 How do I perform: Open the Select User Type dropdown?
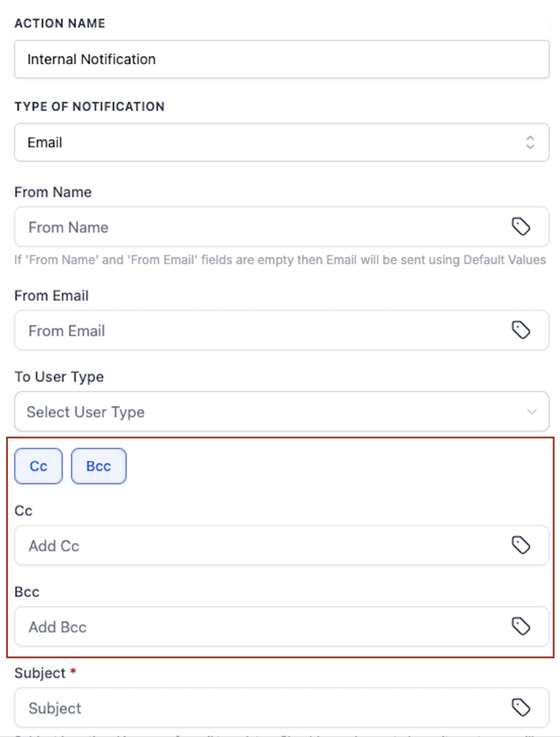[281, 412]
